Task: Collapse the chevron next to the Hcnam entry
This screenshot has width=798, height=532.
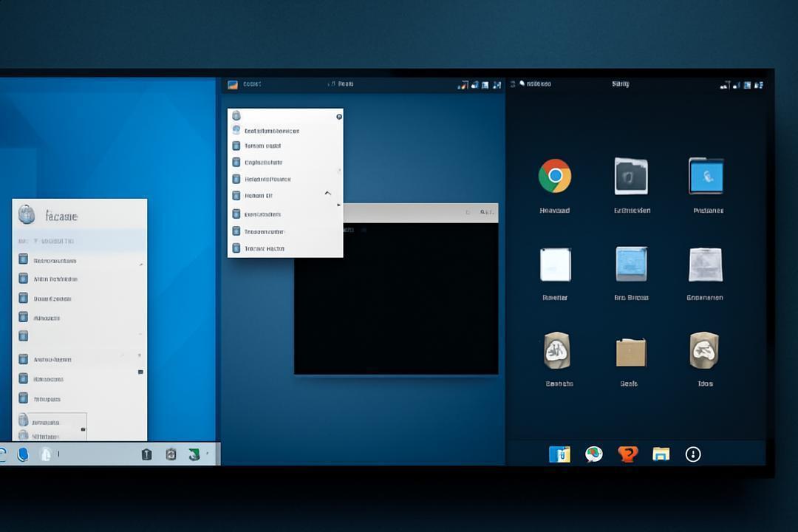Action: point(328,194)
